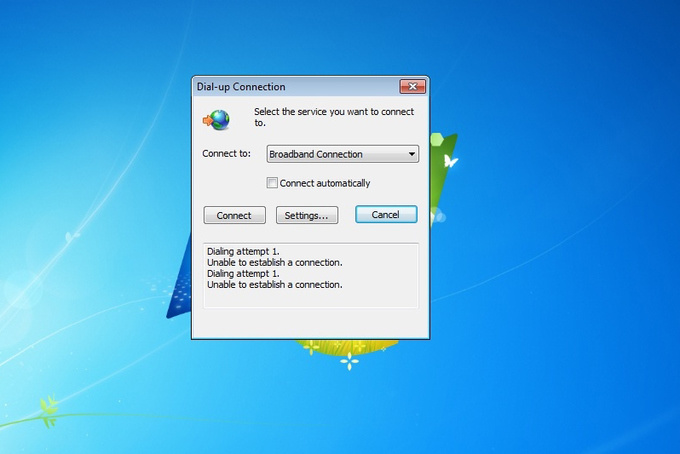Click the last "Unable to establish a connection." line
This screenshot has height=454, width=680.
(275, 285)
